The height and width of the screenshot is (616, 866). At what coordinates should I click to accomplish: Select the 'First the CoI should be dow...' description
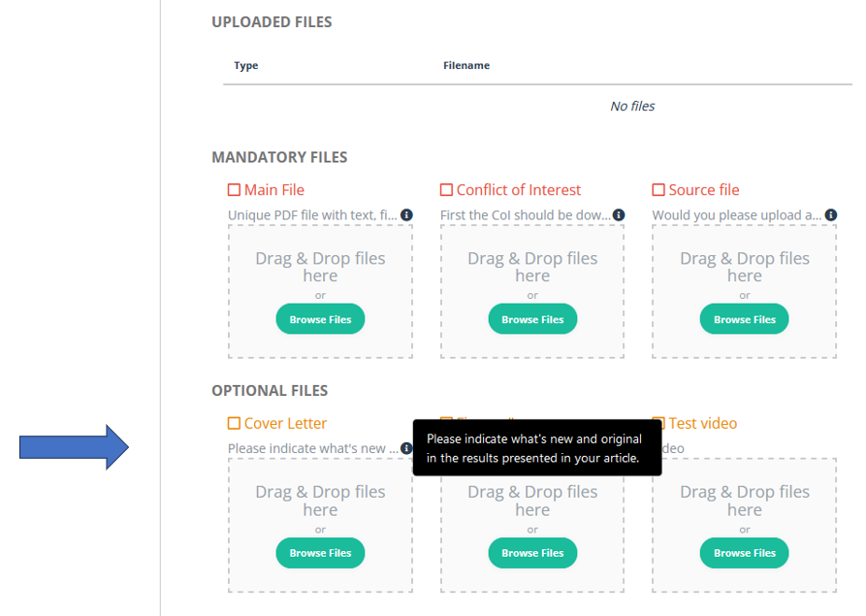(x=526, y=215)
